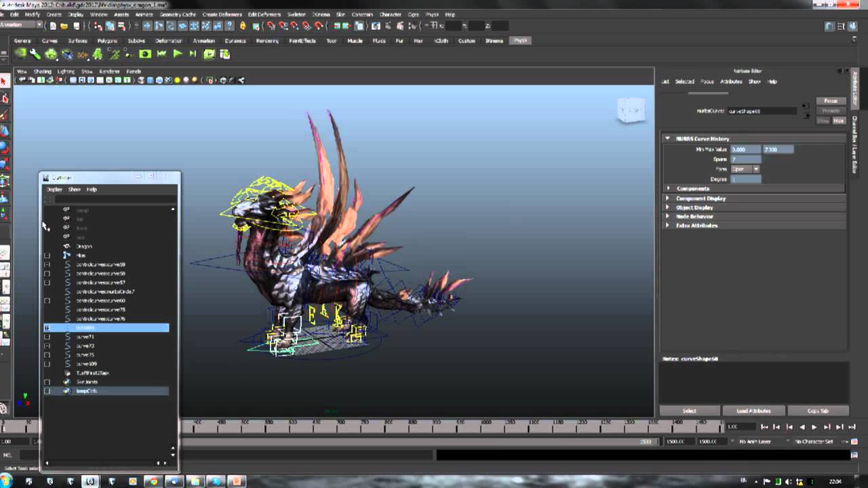
Task: Select tempCols in the Outliner
Action: pyautogui.click(x=87, y=391)
